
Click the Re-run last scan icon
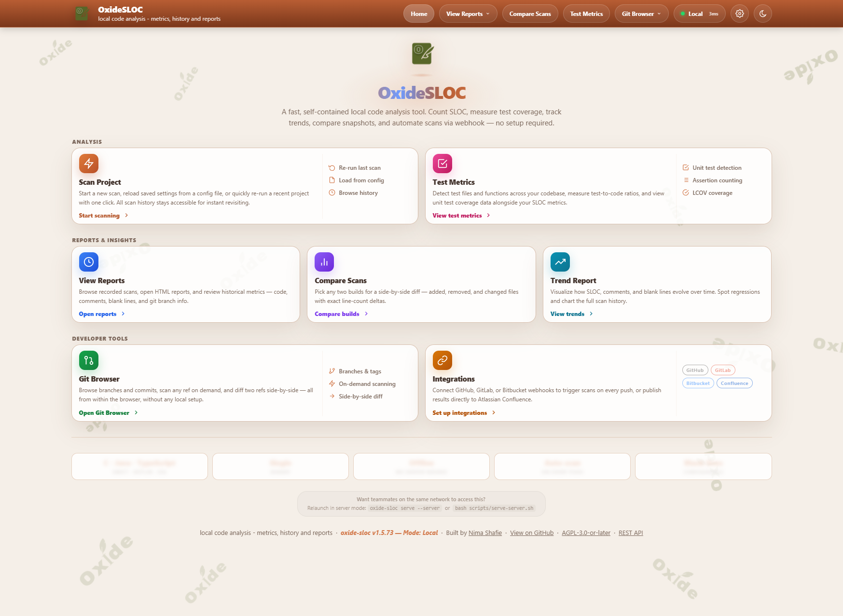(332, 168)
